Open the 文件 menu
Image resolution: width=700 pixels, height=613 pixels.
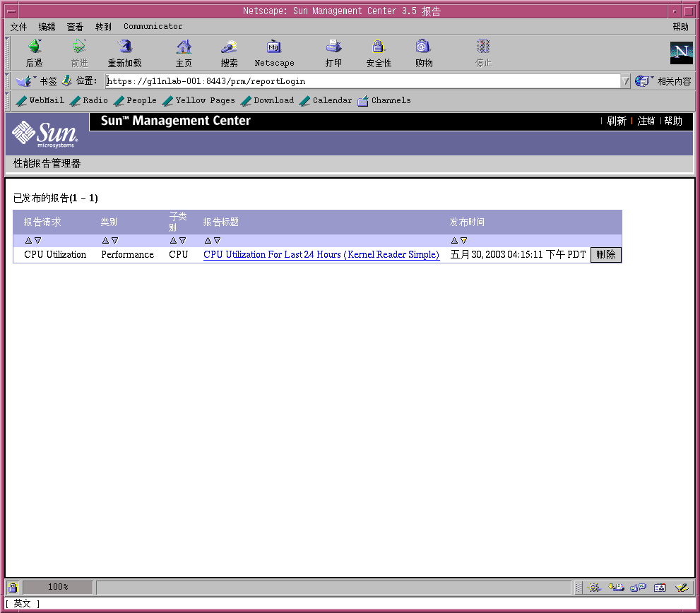pyautogui.click(x=19, y=27)
